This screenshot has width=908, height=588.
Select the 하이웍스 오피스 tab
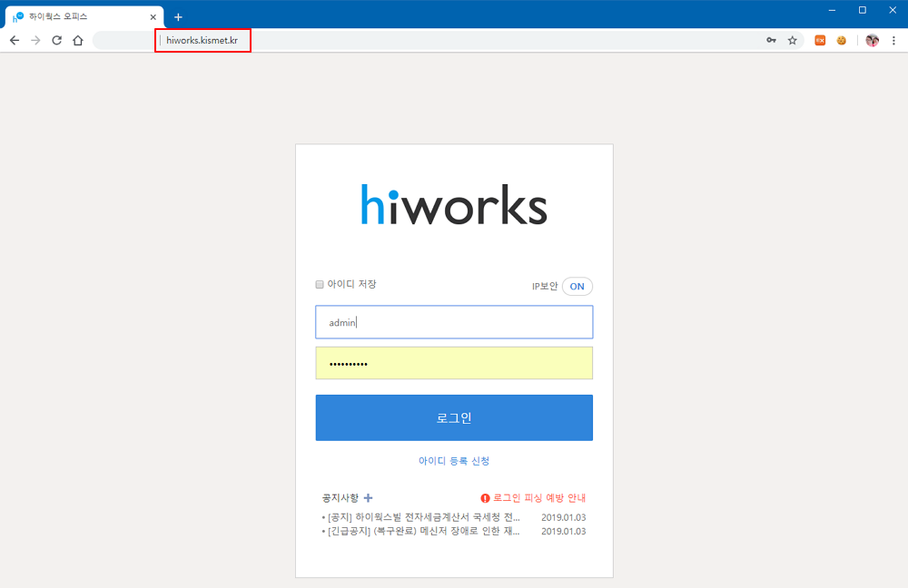click(84, 16)
